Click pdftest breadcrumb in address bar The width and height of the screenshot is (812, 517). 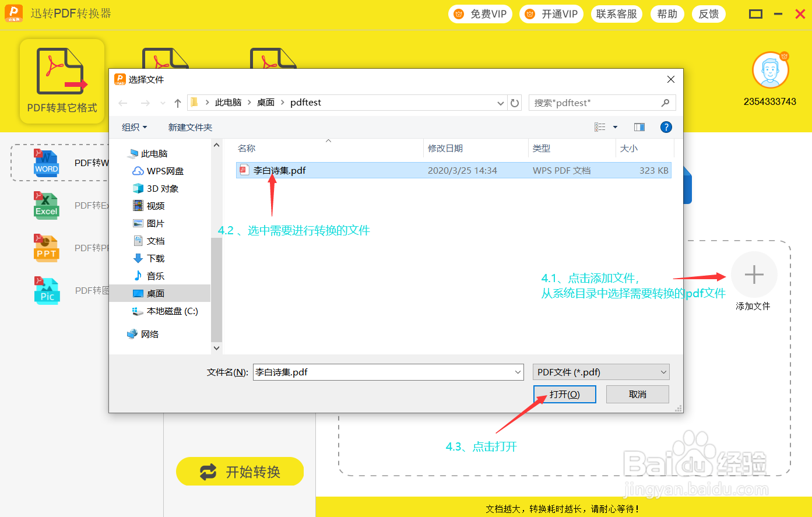pos(305,103)
